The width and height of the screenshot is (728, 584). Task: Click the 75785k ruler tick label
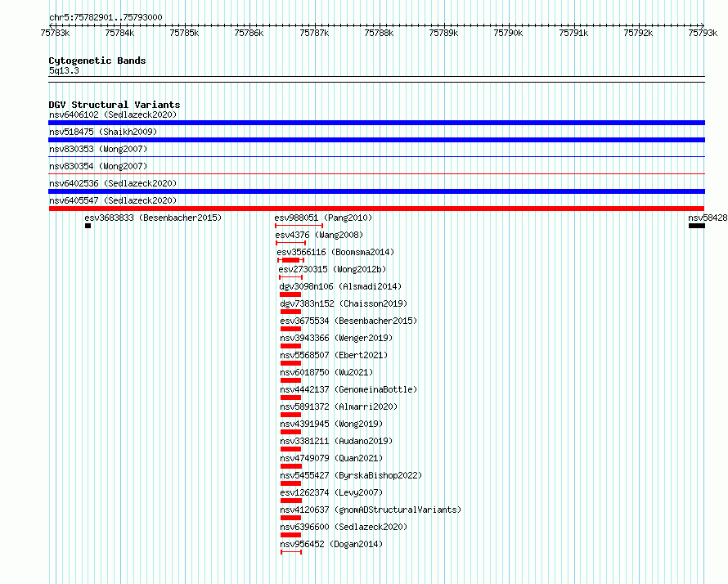tap(184, 33)
